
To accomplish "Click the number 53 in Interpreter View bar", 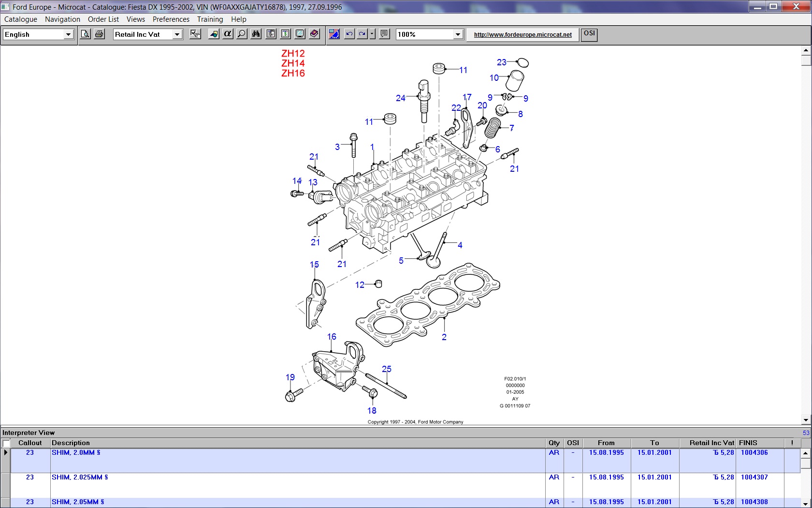I will click(x=806, y=433).
